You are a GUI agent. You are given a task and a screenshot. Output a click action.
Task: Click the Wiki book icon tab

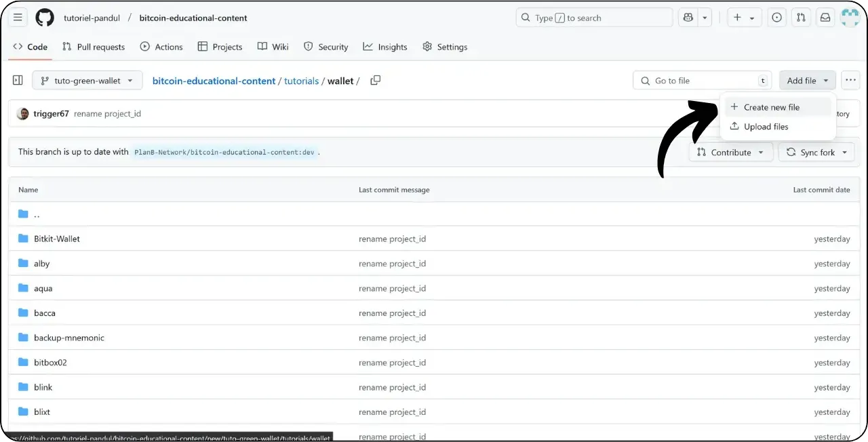point(262,47)
